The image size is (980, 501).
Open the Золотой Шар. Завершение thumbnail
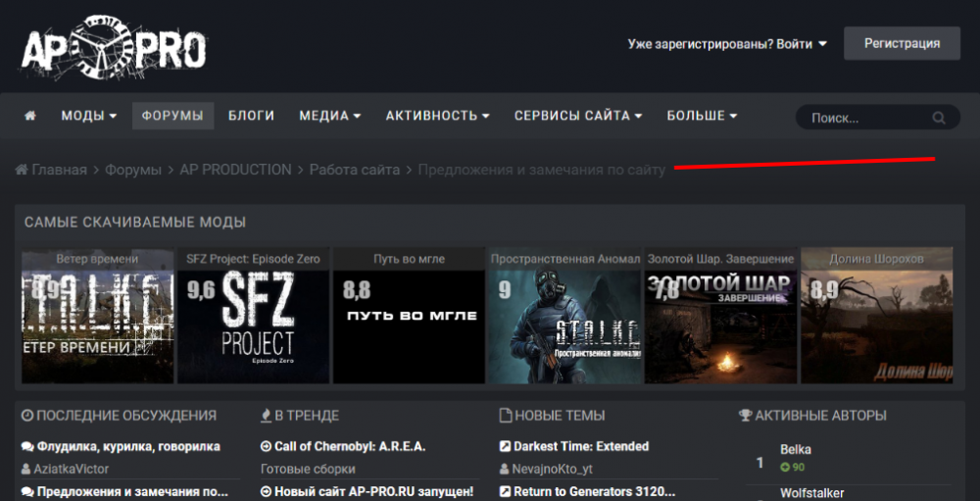720,316
